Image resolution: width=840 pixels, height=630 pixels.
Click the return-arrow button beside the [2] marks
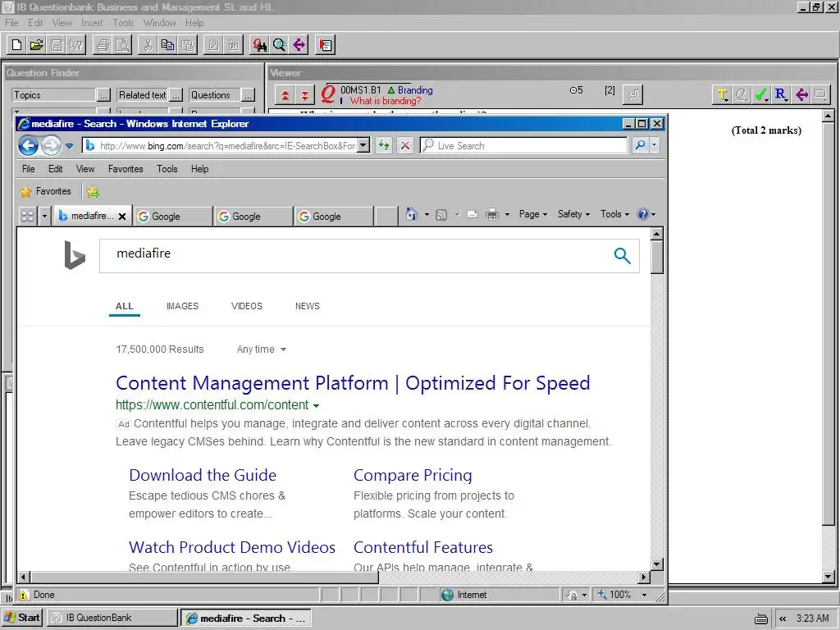pos(632,95)
